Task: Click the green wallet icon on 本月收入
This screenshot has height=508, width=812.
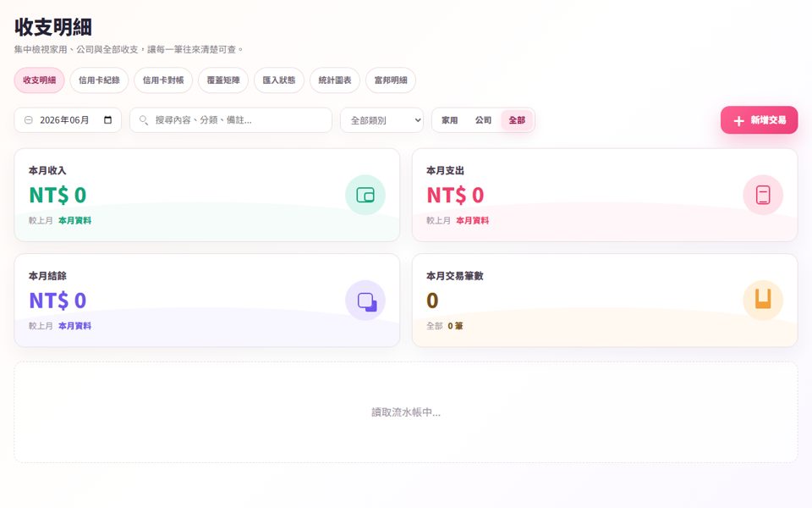Action: coord(365,195)
